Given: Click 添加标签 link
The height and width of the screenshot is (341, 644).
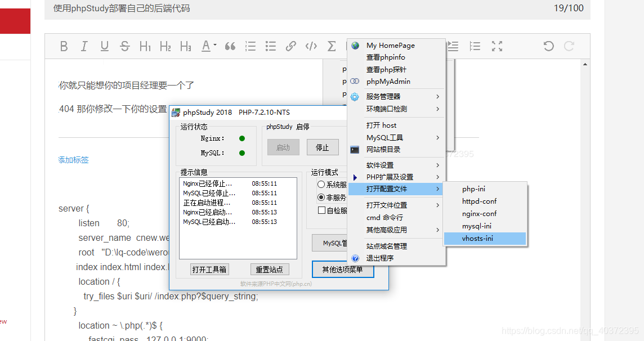Looking at the screenshot, I should 74,160.
